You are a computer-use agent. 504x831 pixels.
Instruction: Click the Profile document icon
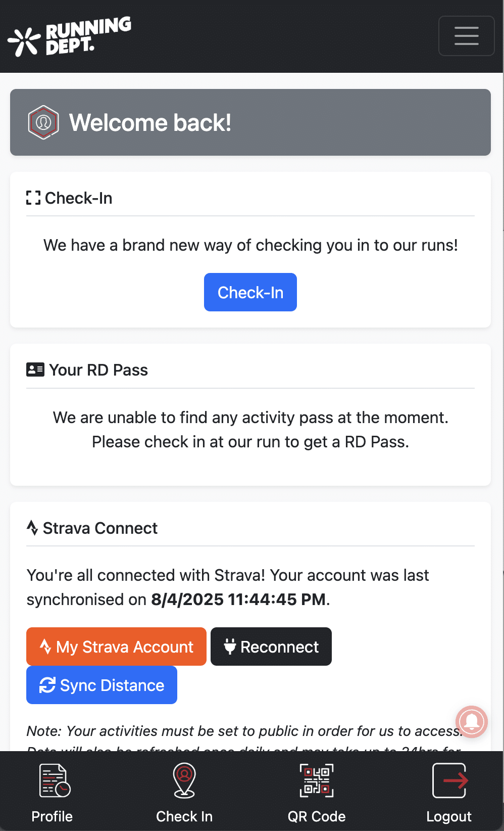(x=55, y=780)
